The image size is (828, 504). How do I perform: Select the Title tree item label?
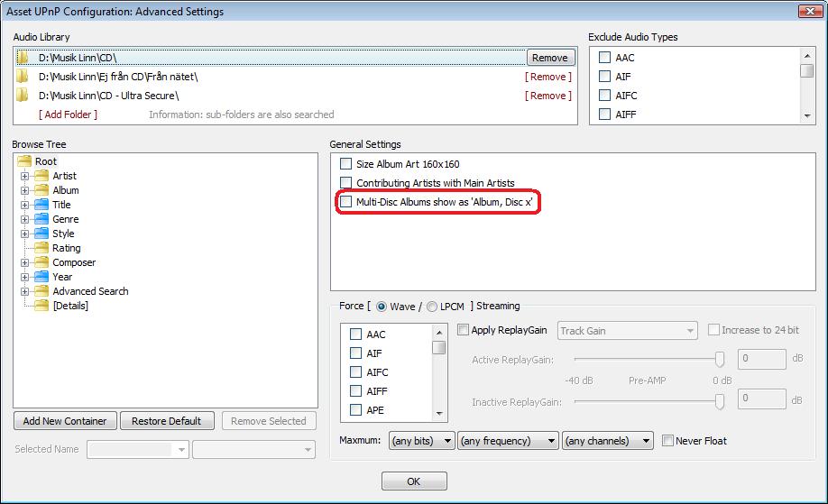point(61,205)
